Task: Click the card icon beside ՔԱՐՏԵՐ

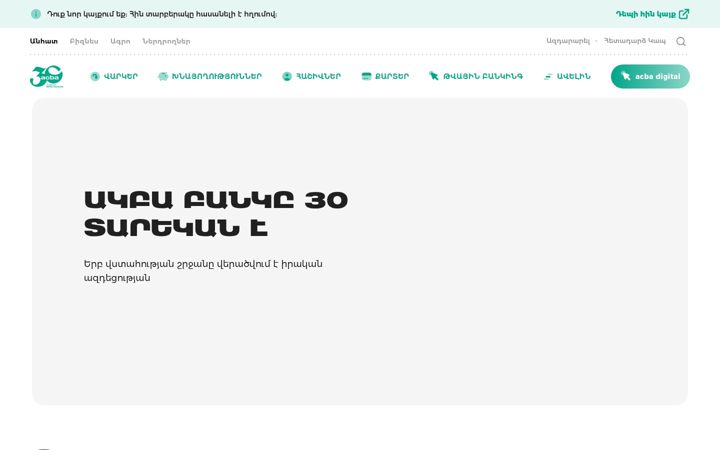Action: point(366,76)
